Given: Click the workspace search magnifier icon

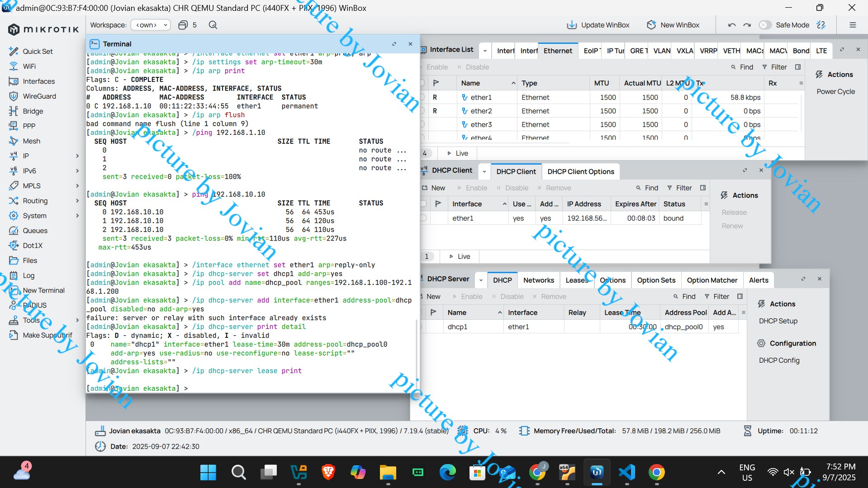Looking at the screenshot, I should 213,25.
